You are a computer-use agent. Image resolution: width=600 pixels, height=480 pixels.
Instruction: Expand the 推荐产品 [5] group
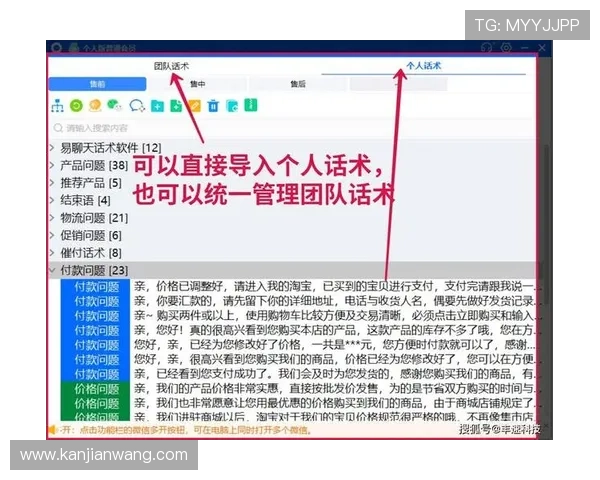click(x=52, y=183)
